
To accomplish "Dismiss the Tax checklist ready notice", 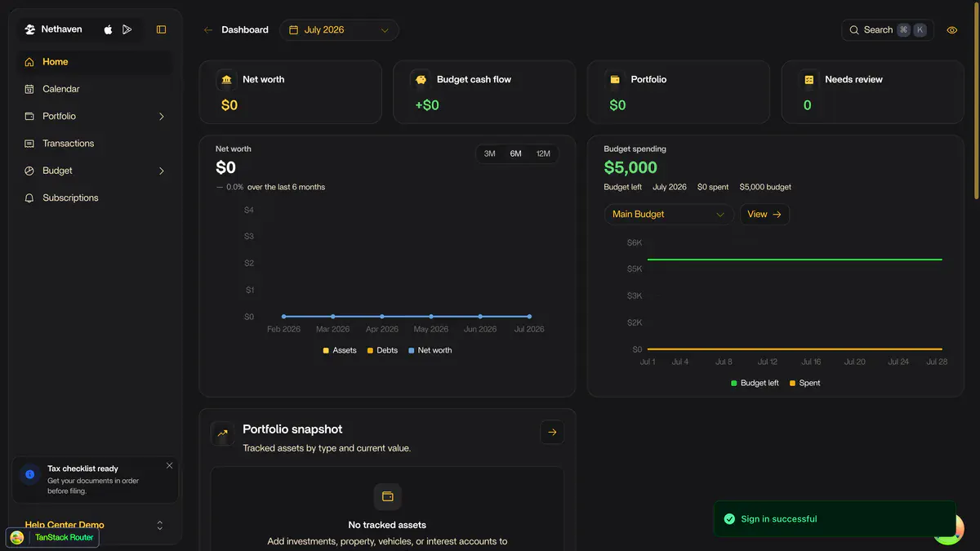I will tap(169, 465).
